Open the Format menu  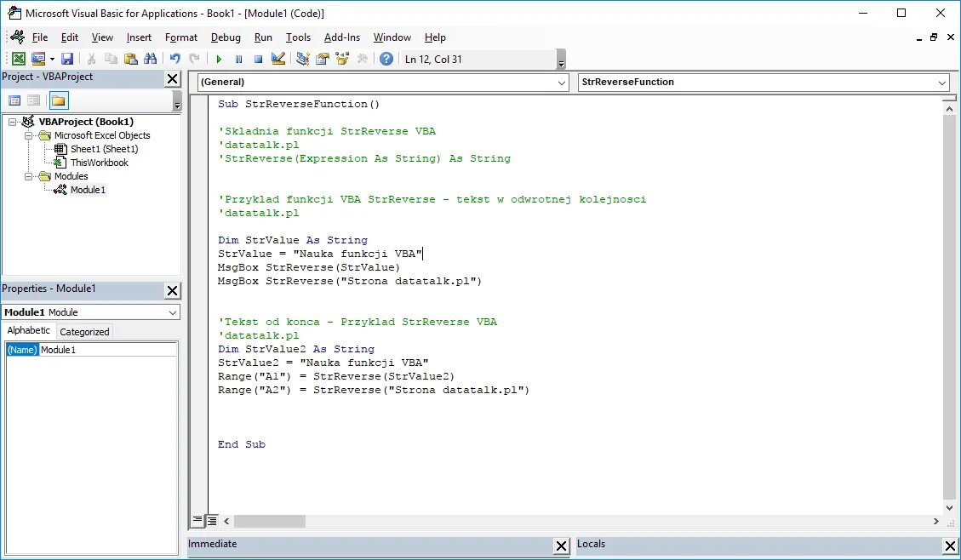point(181,37)
